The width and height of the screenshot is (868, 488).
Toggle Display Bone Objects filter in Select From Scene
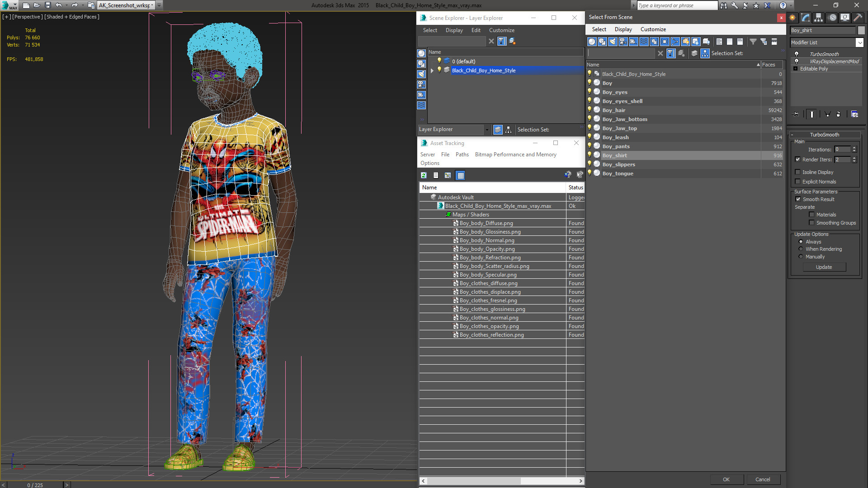pos(675,42)
